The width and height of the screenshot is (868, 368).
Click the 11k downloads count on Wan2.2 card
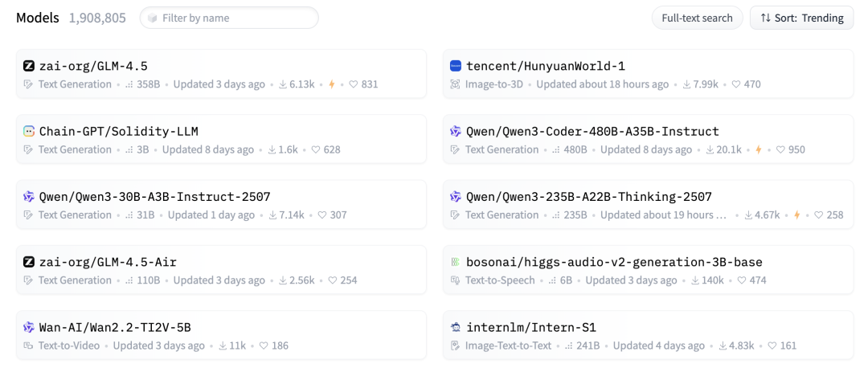[x=238, y=346]
